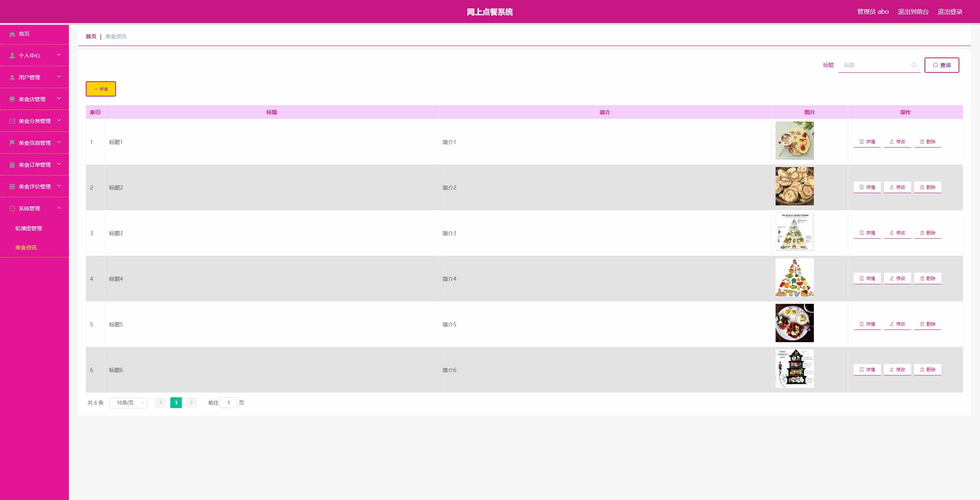Click the person icon for 个人中心
This screenshot has height=500, width=980.
pyautogui.click(x=12, y=56)
